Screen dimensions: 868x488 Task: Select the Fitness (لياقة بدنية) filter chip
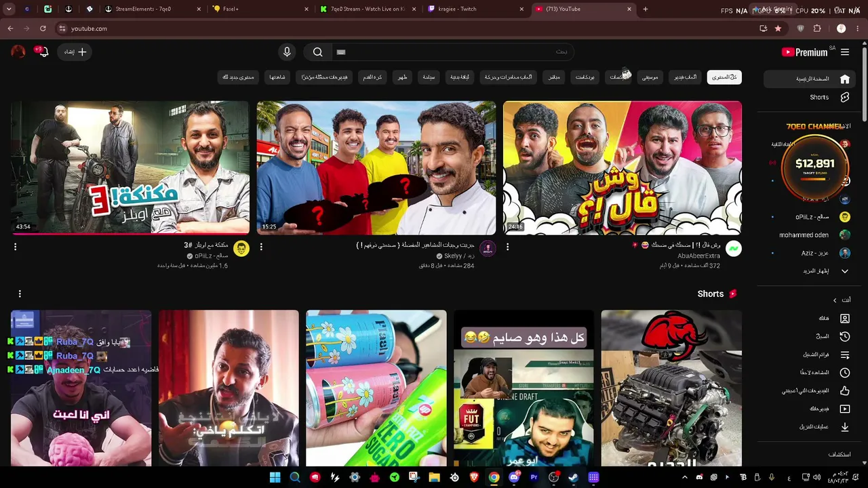pyautogui.click(x=460, y=77)
